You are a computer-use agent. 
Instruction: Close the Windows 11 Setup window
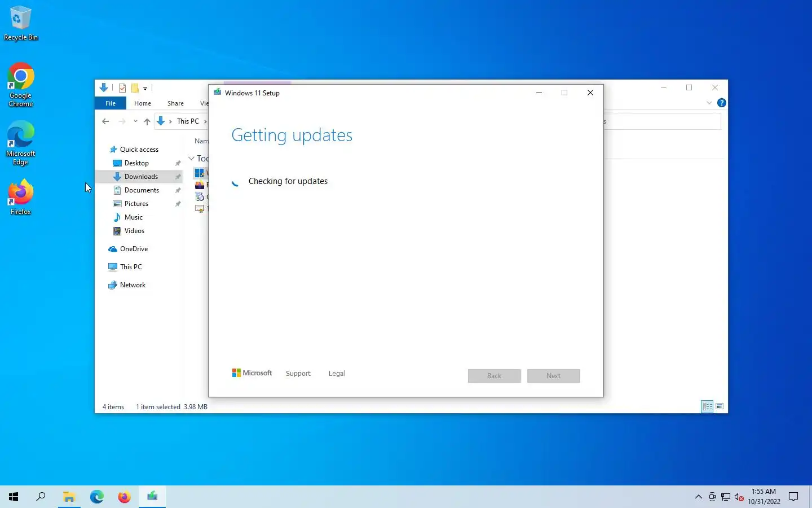pyautogui.click(x=590, y=93)
